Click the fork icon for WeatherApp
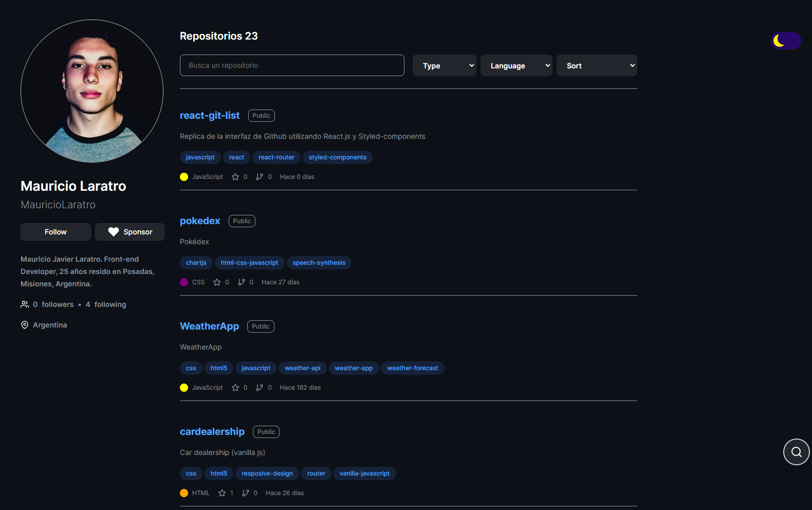This screenshot has height=510, width=812. point(260,388)
